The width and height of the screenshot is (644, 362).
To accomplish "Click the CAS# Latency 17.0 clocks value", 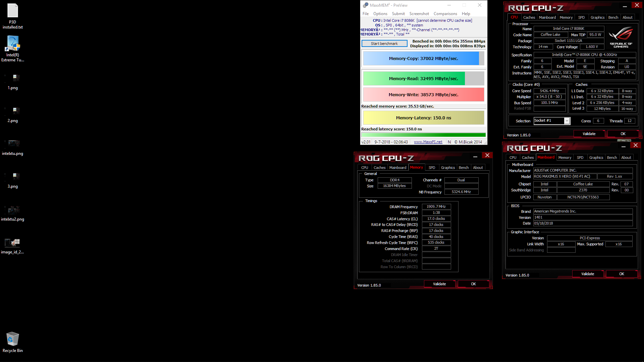I will pos(436,219).
